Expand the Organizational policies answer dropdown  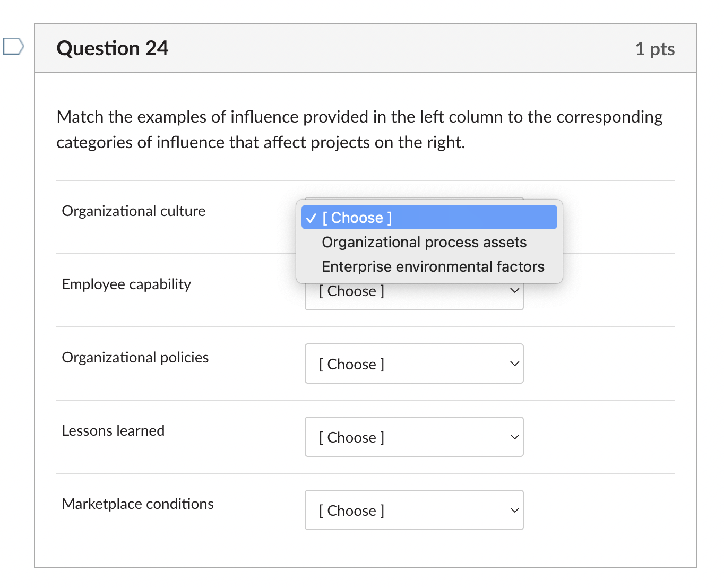[414, 364]
